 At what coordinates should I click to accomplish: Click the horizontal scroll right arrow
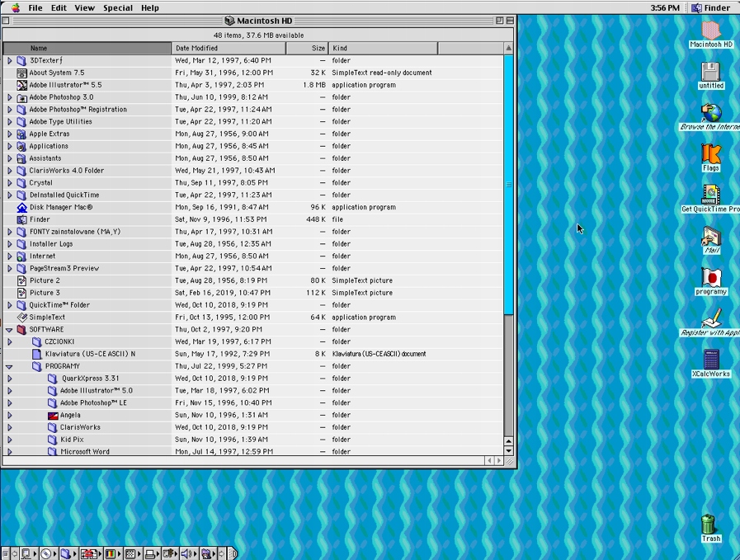point(499,460)
